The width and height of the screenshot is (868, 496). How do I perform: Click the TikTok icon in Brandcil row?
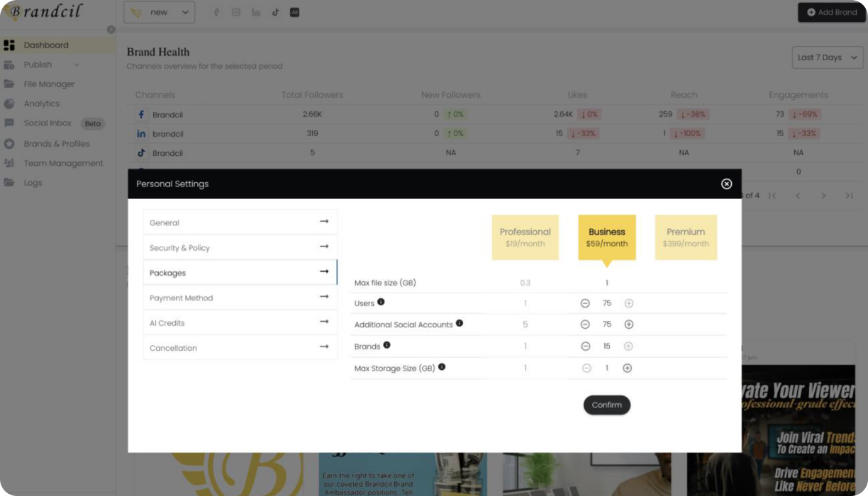point(141,153)
